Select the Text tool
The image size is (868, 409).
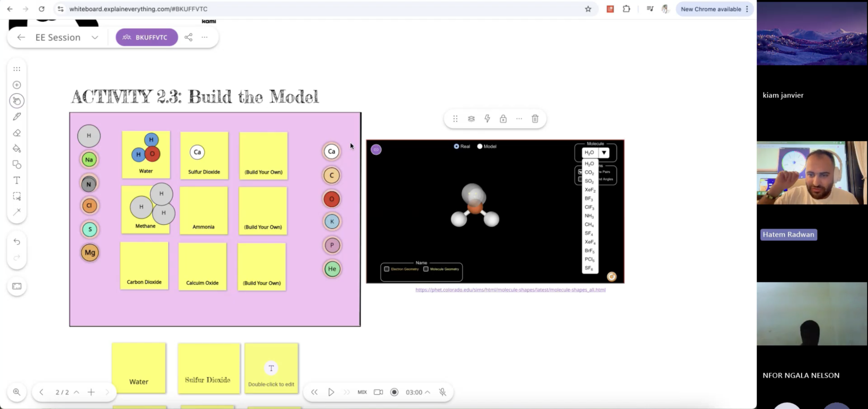17,180
